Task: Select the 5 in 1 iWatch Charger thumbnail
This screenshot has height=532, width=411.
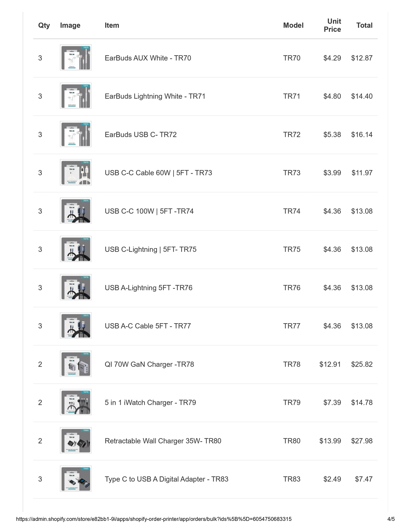Action: pyautogui.click(x=76, y=402)
